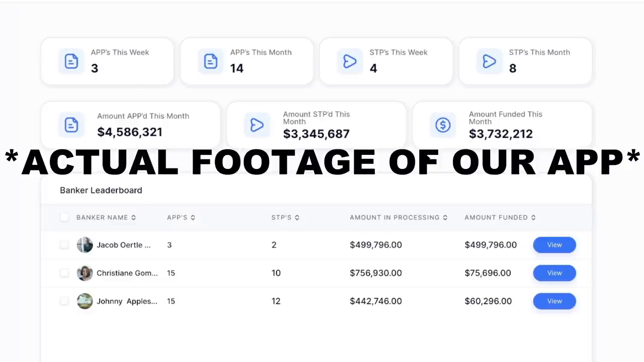The image size is (644, 362).
Task: View Jacob Oertle's details button
Action: pos(554,245)
